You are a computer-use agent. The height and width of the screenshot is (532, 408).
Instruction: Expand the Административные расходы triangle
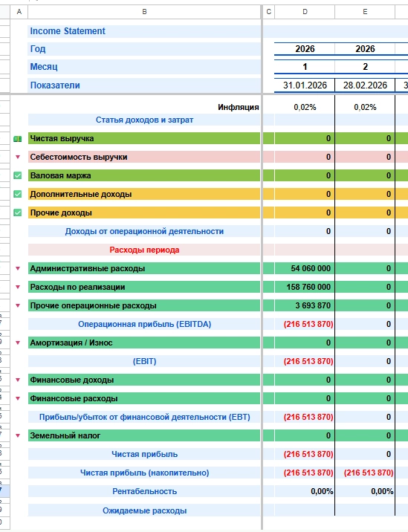[18, 268]
